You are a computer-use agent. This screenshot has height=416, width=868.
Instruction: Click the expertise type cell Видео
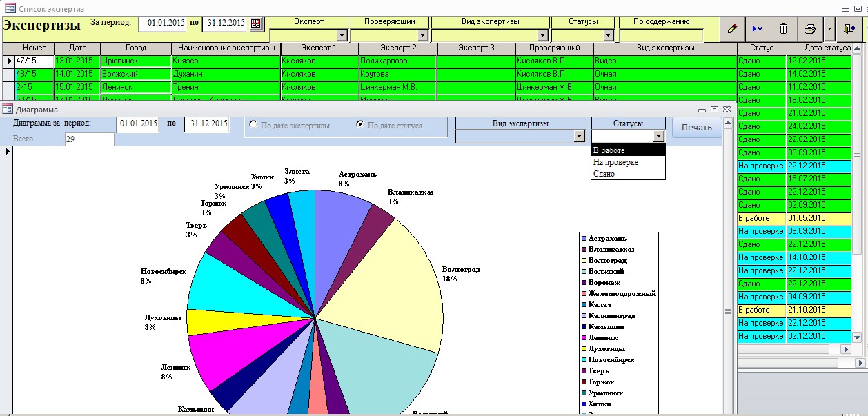[x=664, y=61]
